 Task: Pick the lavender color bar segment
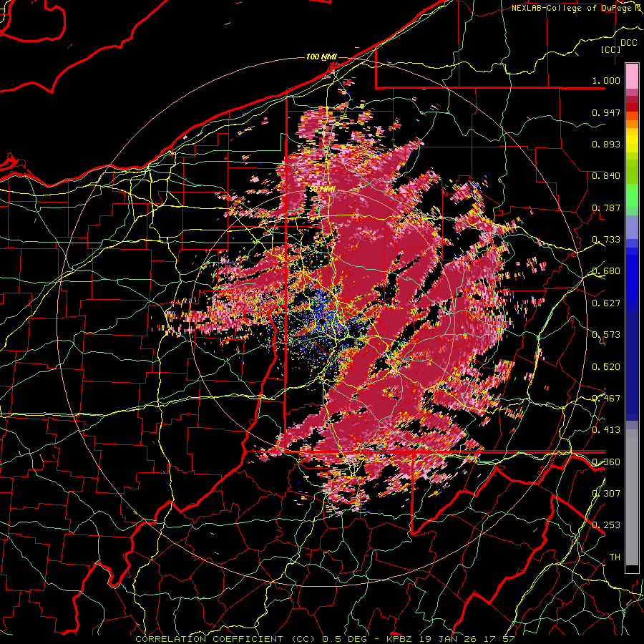pos(632,228)
